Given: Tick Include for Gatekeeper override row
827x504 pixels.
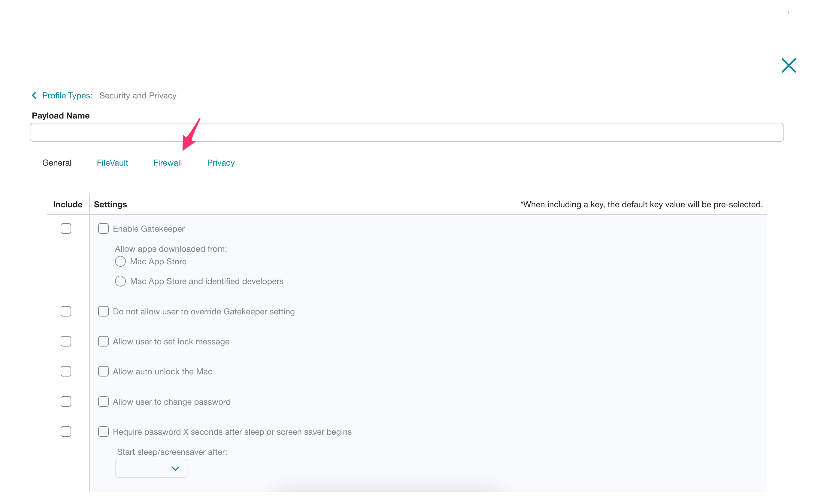Looking at the screenshot, I should coord(66,311).
